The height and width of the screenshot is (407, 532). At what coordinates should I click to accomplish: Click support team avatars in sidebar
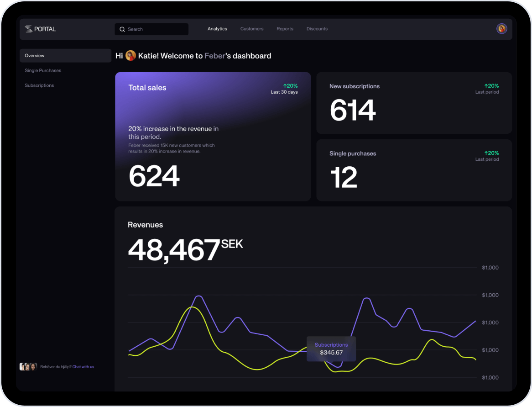click(28, 366)
